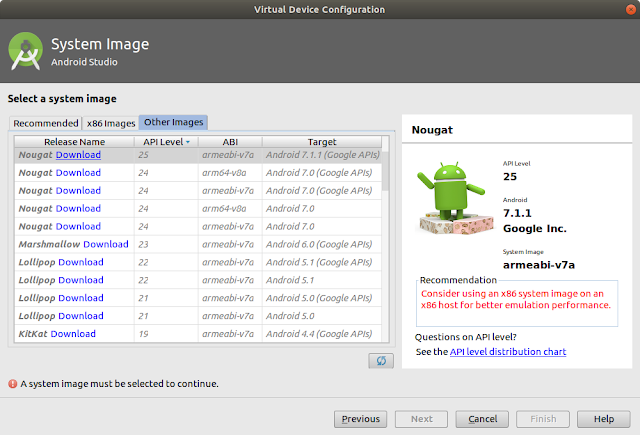
Task: Download Lollipop plain Android 5.1 image
Action: coord(81,280)
